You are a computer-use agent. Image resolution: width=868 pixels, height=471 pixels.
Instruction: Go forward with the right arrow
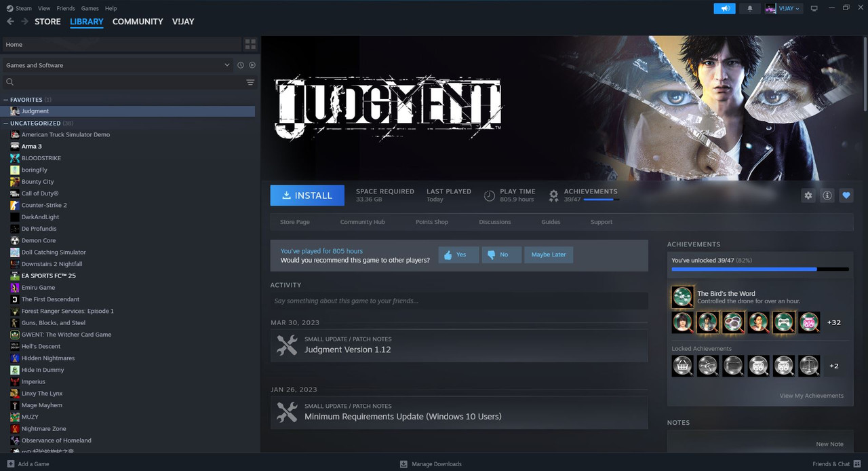tap(25, 22)
